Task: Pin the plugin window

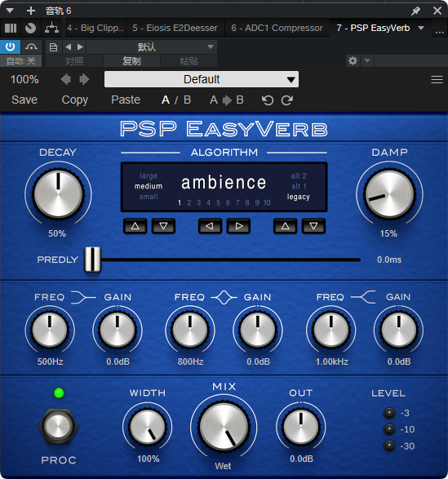Action: point(415,11)
